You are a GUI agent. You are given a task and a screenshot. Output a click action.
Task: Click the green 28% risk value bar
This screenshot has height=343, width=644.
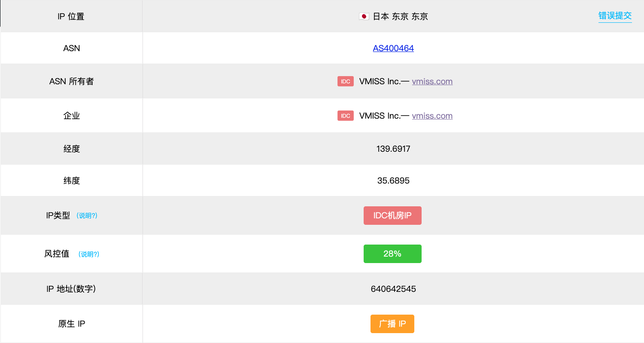pos(392,254)
